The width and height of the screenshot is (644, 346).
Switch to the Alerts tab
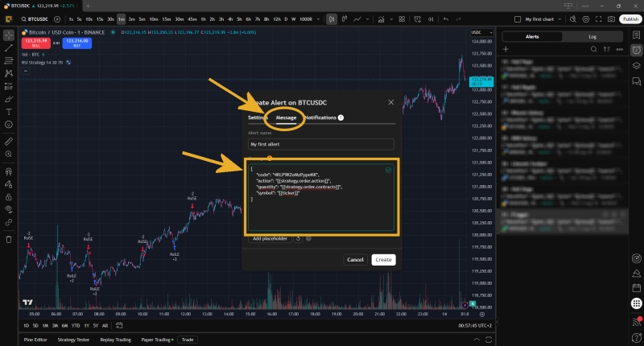532,36
